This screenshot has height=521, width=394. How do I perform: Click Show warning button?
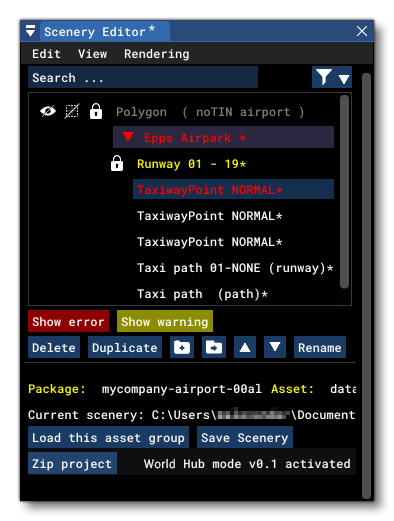165,321
